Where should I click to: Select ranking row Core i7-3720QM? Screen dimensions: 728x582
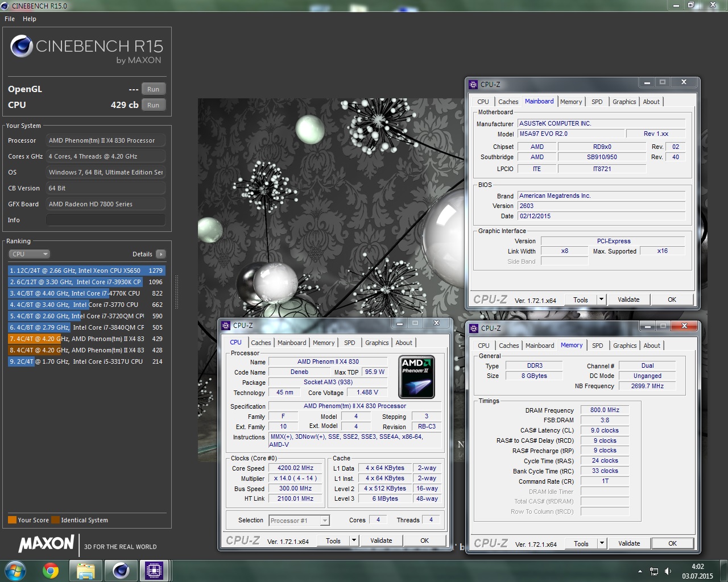click(x=86, y=316)
